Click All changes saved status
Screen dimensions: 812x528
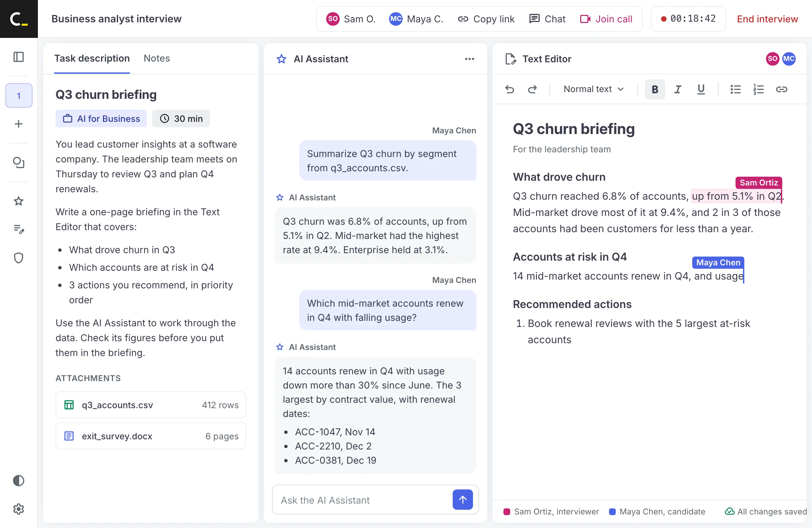click(x=766, y=511)
